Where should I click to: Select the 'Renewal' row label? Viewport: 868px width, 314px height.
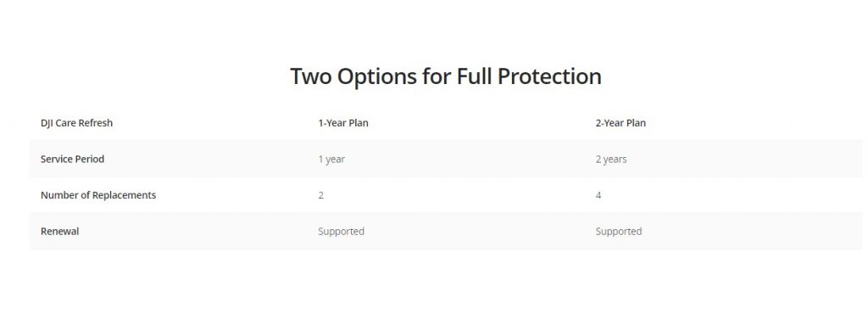(60, 231)
